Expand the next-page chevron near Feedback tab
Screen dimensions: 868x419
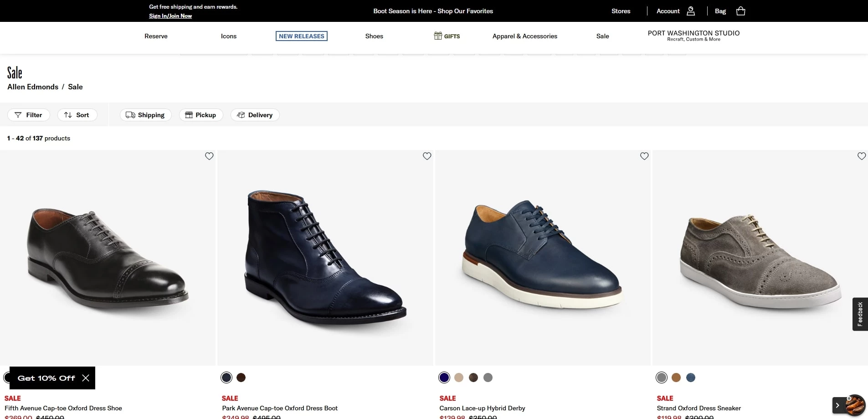tap(837, 405)
